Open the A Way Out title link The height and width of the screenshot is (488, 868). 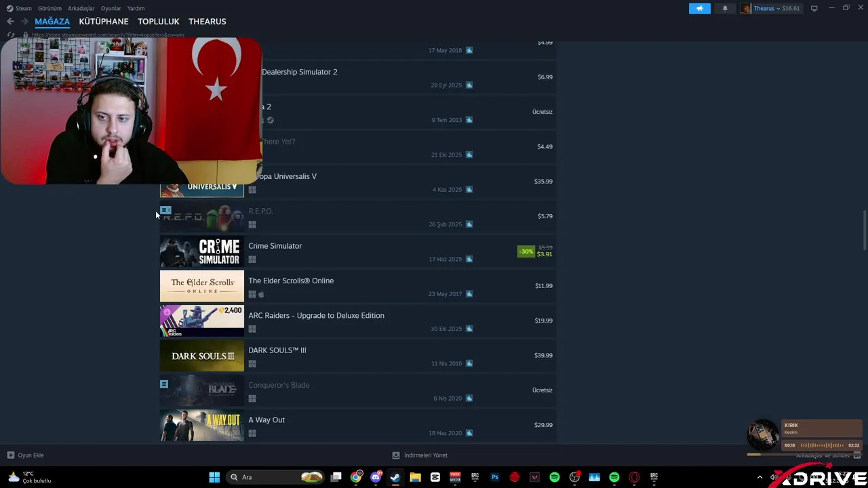(267, 420)
